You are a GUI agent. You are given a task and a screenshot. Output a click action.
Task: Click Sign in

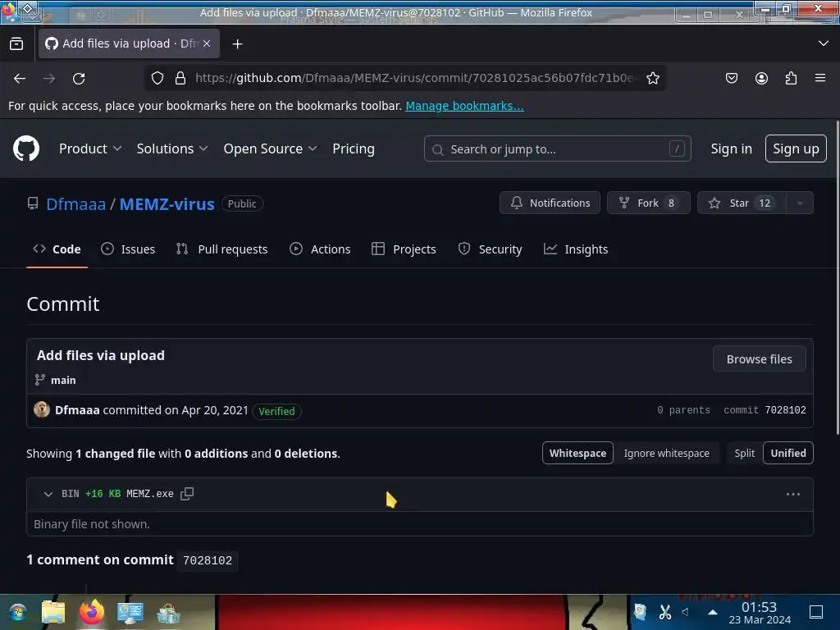pos(731,148)
